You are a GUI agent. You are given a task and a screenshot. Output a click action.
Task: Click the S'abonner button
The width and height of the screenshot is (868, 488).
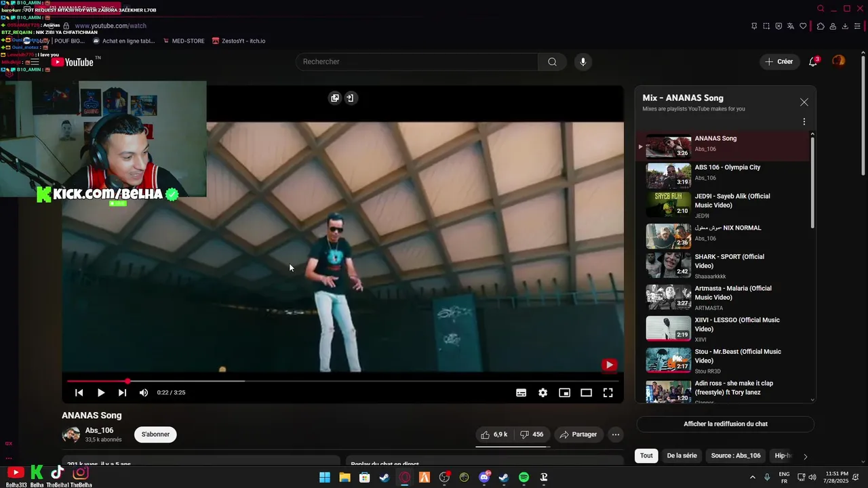tap(156, 434)
